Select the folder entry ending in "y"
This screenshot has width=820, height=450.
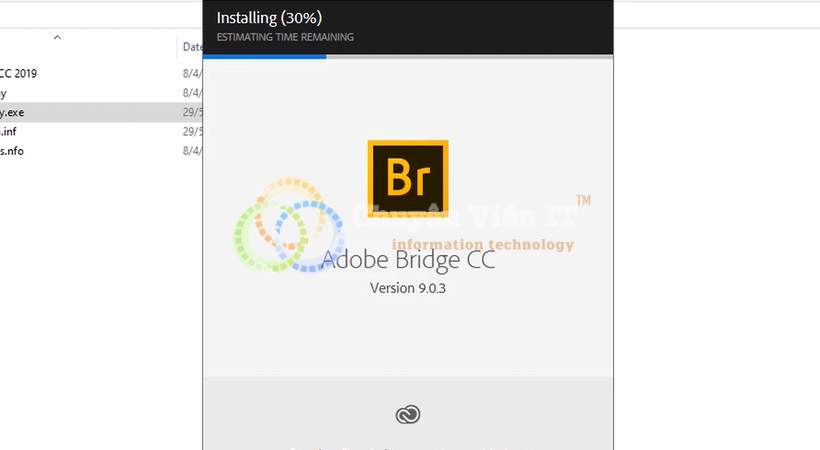click(x=3, y=94)
